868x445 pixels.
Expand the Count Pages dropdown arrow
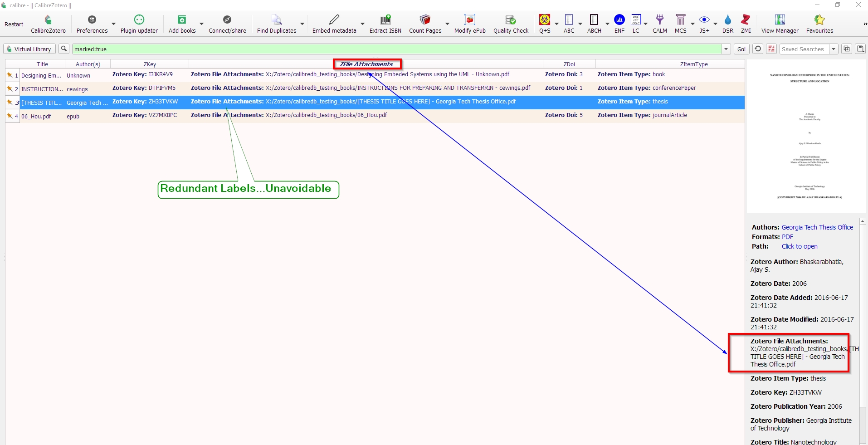447,24
